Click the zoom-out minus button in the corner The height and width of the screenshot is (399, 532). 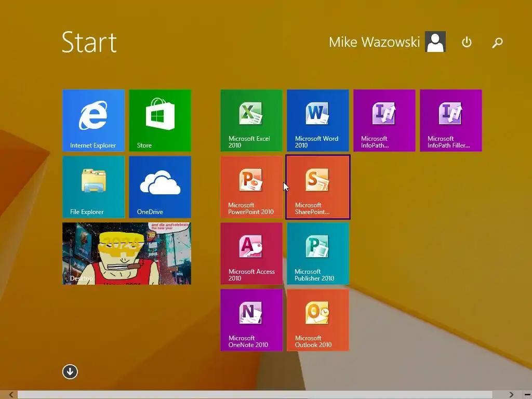[x=527, y=395]
